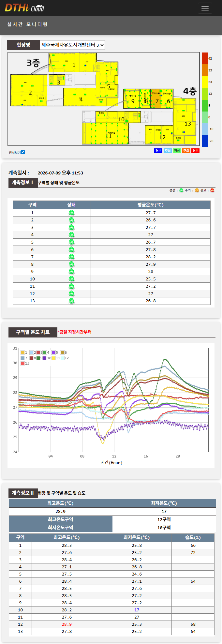Click the green 정상 map legend label
Screen dimensions: 222x644
click(x=177, y=151)
